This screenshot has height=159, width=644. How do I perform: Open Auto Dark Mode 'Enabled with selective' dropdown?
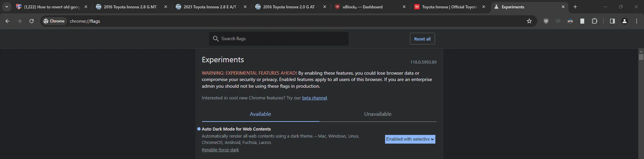(410, 139)
